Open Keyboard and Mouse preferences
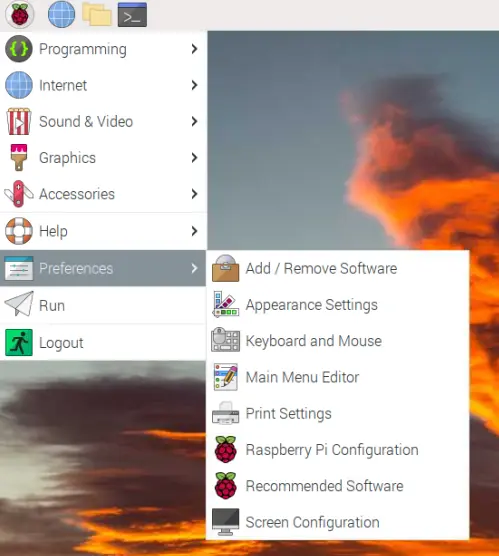This screenshot has width=499, height=556. [x=338, y=341]
